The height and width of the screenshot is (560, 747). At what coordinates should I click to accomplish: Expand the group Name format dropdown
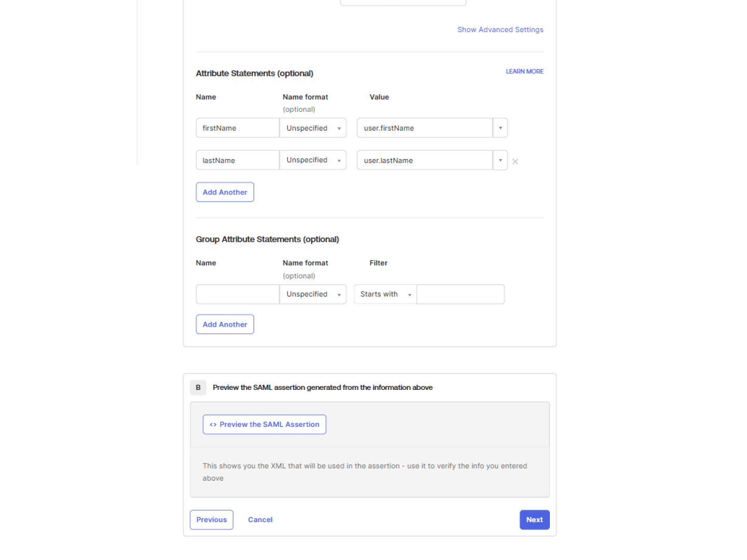[x=313, y=294]
